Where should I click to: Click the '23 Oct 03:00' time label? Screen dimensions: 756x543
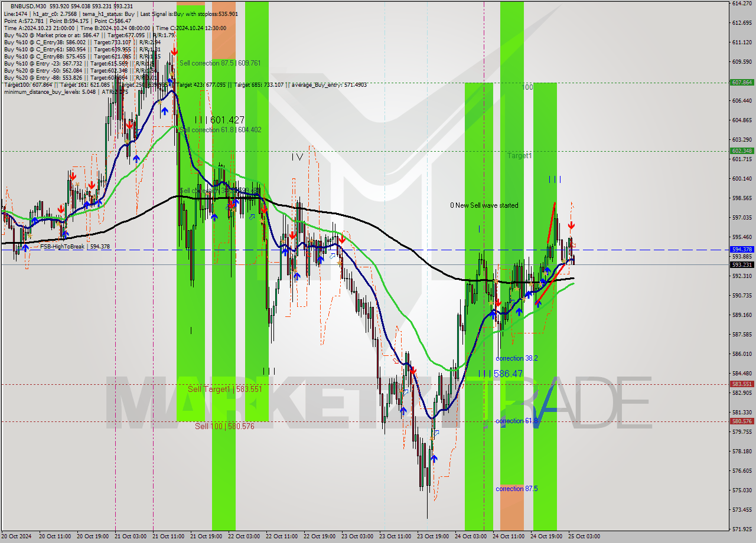(x=357, y=537)
